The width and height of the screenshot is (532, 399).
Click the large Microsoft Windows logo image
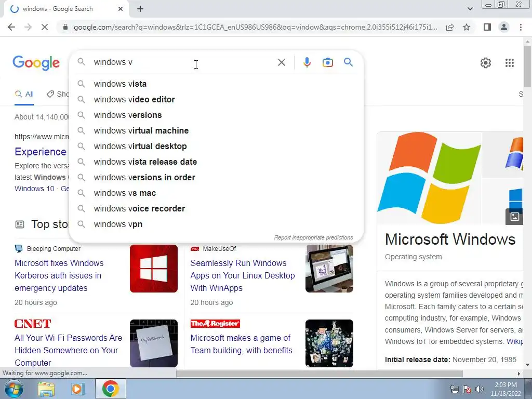pos(429,178)
